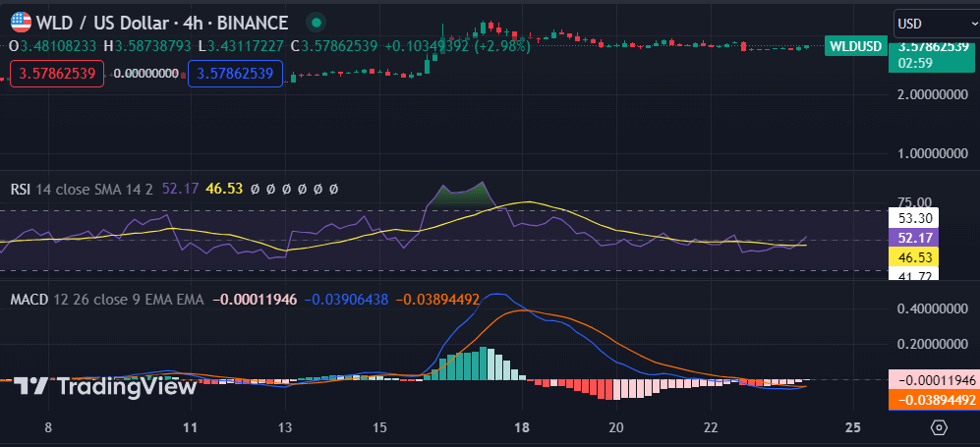
Task: Click the pink MACD histogram value label
Action: pyautogui.click(x=932, y=379)
